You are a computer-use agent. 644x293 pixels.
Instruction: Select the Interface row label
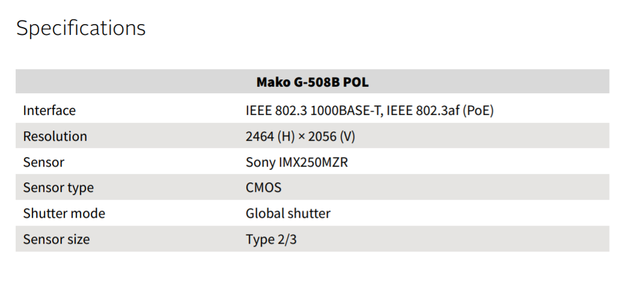point(49,111)
